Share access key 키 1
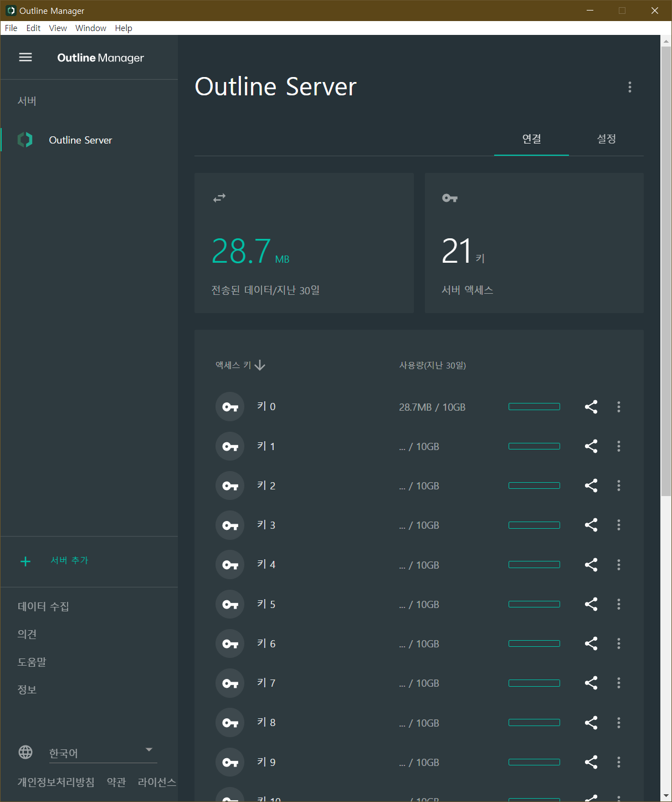This screenshot has width=672, height=802. 591,446
